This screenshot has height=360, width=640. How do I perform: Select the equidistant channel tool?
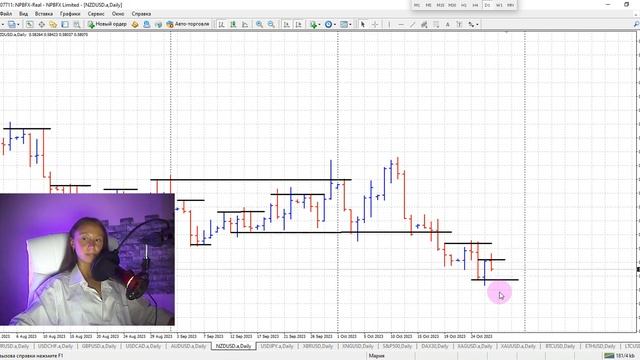tap(424, 24)
